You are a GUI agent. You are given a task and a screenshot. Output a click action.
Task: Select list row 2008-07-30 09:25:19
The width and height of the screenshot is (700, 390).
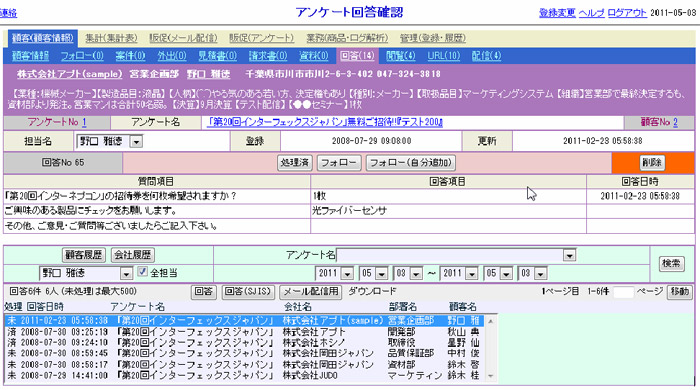(244, 332)
